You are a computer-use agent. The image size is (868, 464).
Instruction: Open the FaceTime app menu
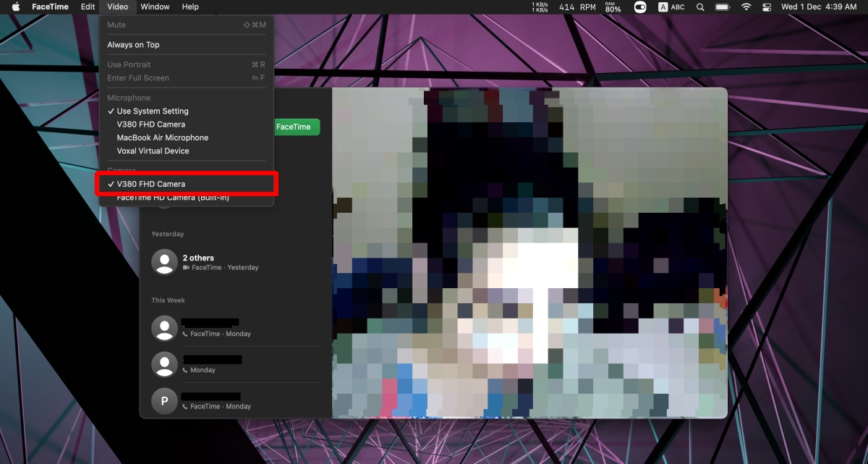(51, 7)
